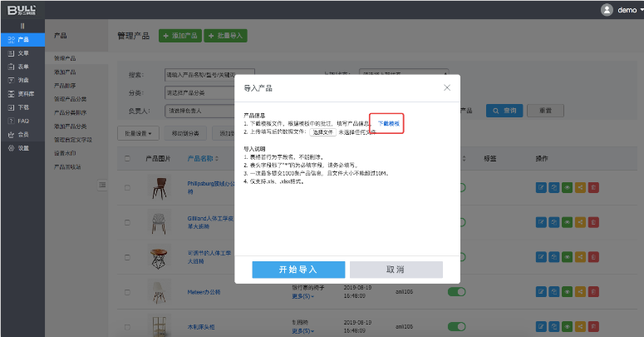
Task: Click the 下载模板 template download link
Action: [x=388, y=123]
